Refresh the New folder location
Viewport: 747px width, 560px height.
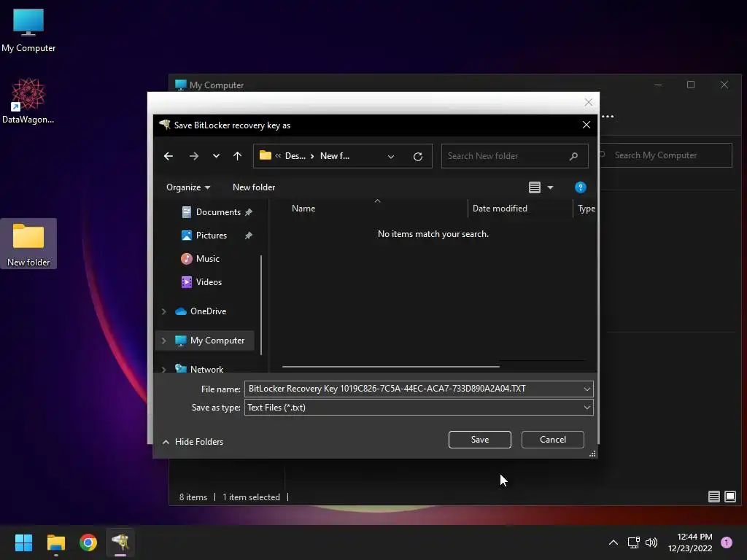[418, 156]
